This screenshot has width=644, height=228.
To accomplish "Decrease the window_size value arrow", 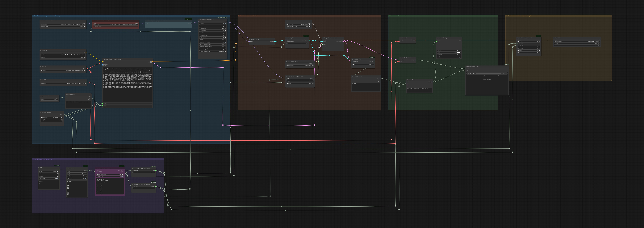I will [x=200, y=31].
